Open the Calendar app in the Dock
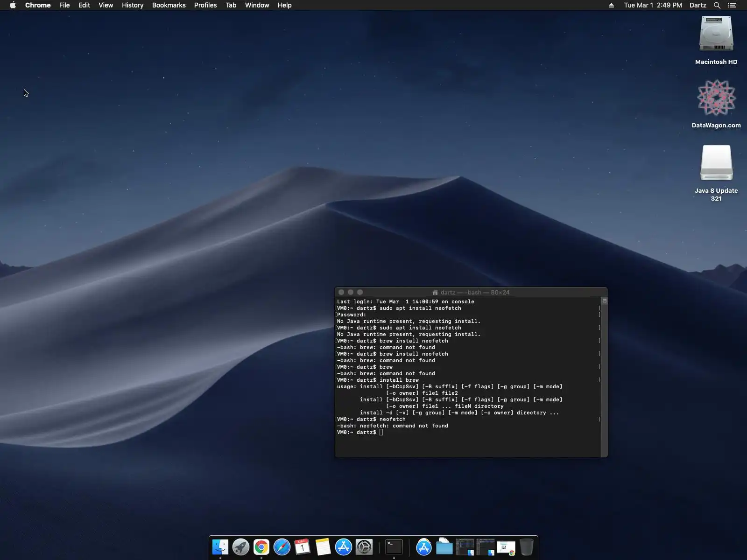This screenshot has height=560, width=747. tap(303, 547)
